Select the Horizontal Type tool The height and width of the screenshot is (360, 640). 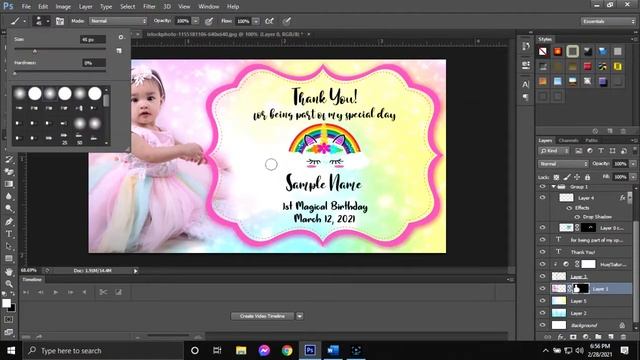pyautogui.click(x=9, y=234)
